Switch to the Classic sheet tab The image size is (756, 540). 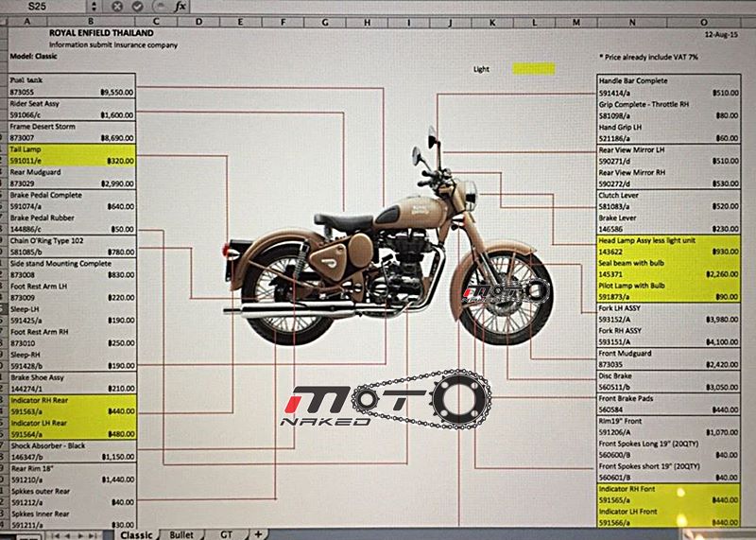click(136, 534)
